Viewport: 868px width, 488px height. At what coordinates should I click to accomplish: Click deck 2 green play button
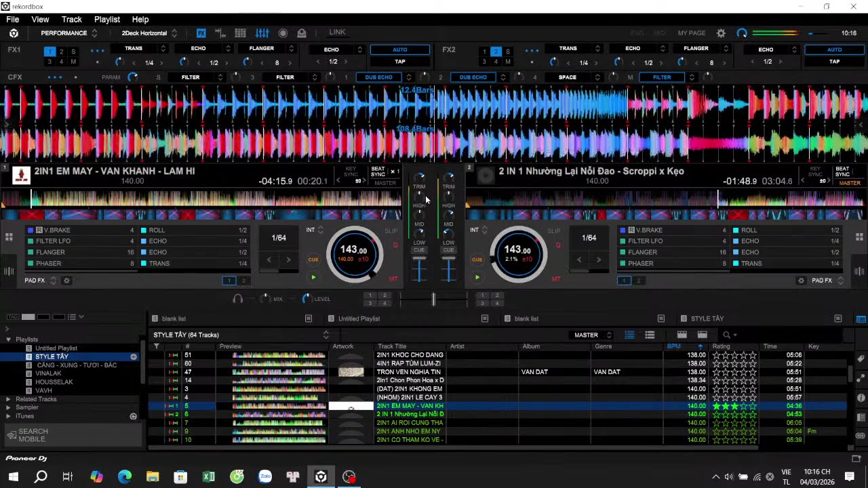click(x=477, y=277)
